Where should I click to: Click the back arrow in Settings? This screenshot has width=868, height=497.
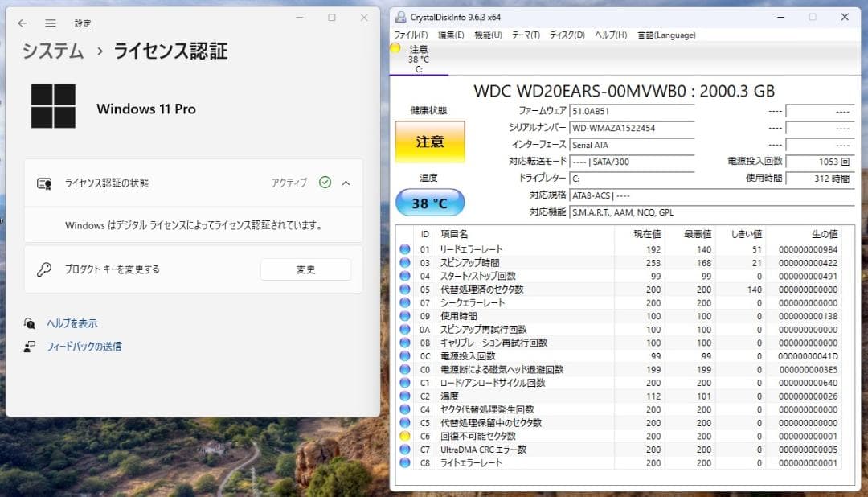point(22,23)
